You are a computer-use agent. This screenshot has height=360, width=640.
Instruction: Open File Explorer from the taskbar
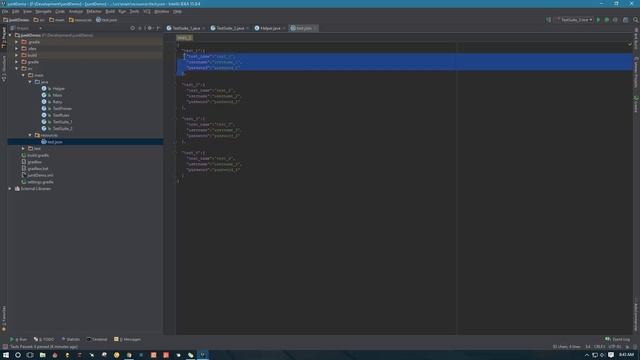tap(42, 355)
